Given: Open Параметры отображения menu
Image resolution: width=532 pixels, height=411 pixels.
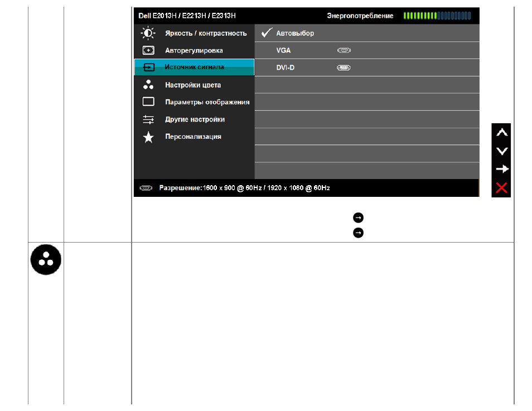Looking at the screenshot, I should pos(194,102).
